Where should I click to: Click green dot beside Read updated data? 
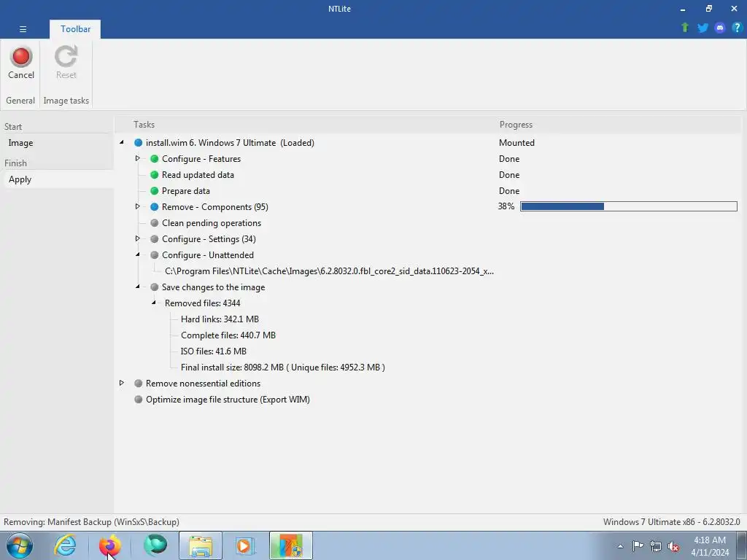[155, 175]
